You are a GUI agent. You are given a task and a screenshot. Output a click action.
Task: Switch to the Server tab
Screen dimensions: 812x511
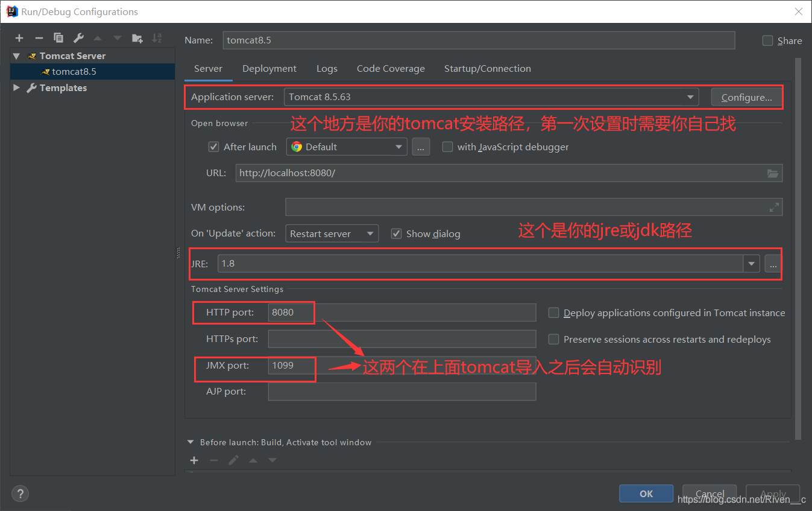click(x=208, y=69)
